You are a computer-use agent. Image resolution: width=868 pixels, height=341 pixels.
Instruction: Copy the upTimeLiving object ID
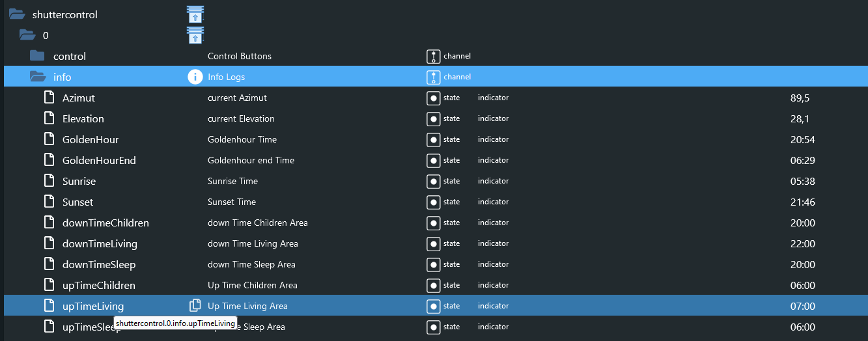pos(195,306)
